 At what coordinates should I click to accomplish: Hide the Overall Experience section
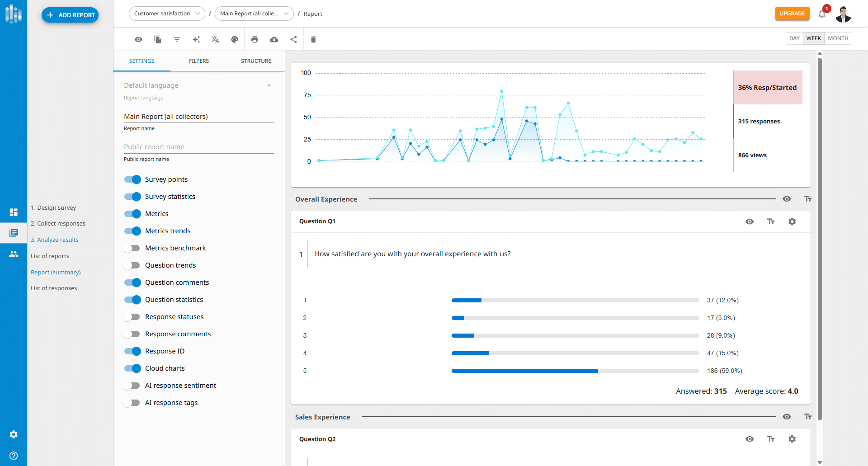787,199
